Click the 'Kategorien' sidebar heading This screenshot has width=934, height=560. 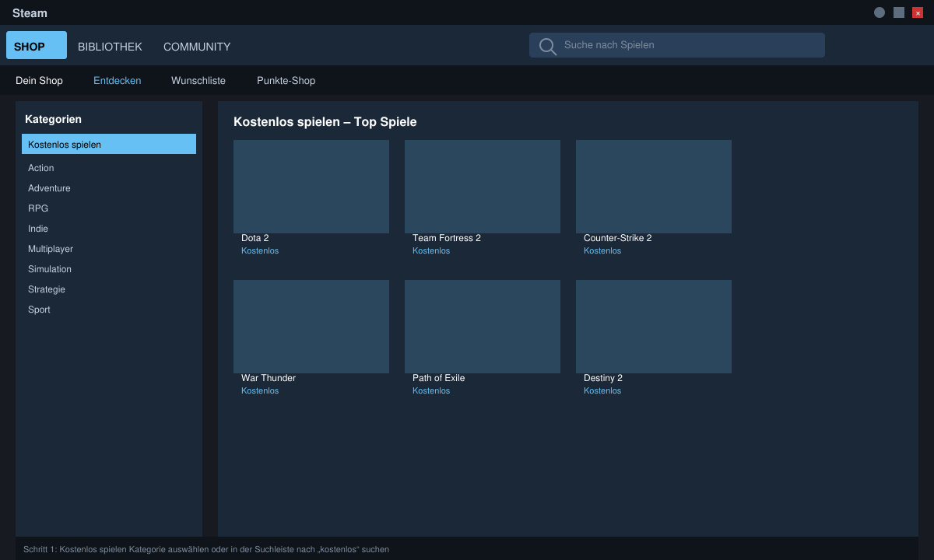53,119
